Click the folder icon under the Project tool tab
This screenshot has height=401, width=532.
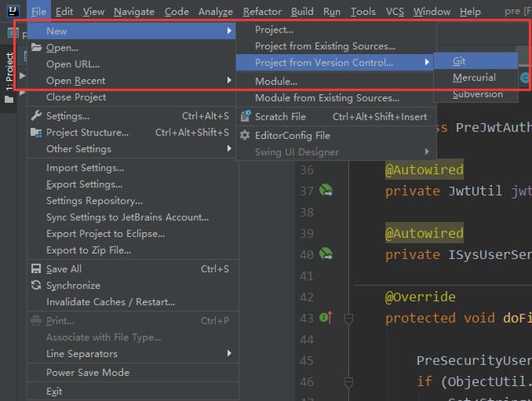tap(9, 99)
